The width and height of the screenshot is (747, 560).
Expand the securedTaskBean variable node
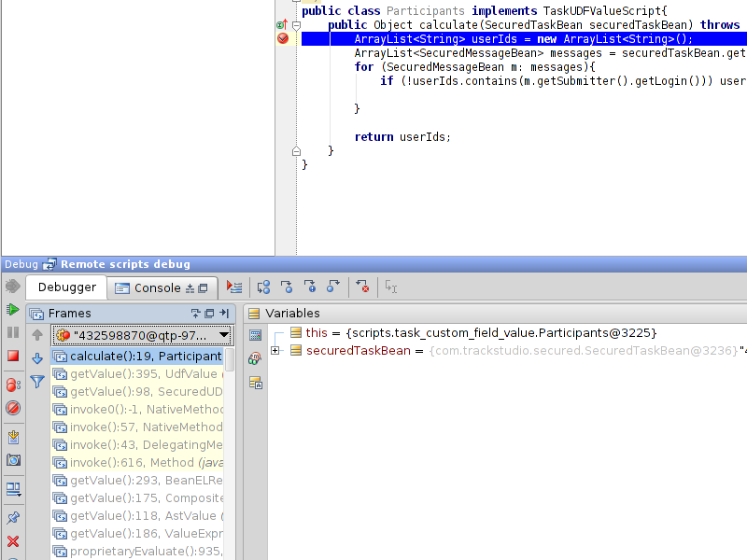coord(275,351)
